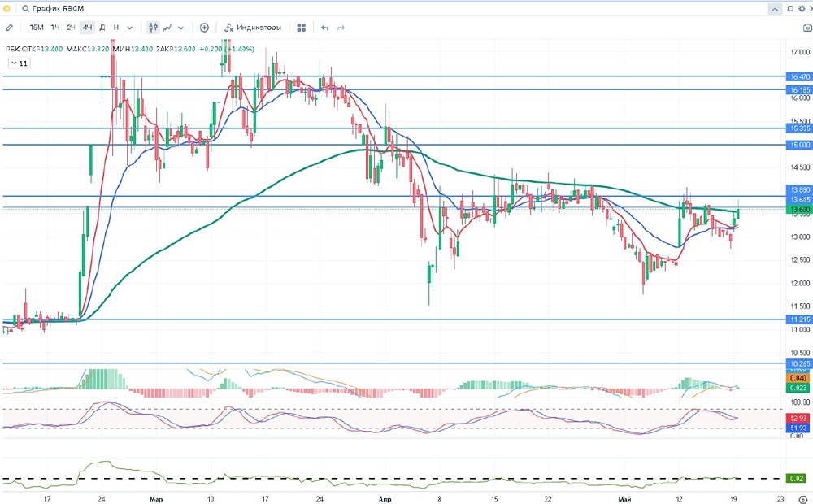Click the search magnifier icon
Image resolution: width=813 pixels, height=504 pixels.
pos(25,9)
